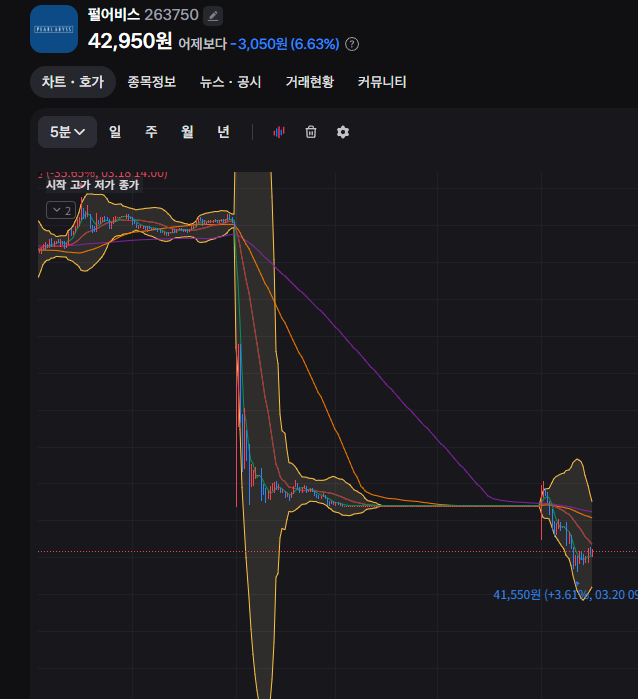Click the 시작 고가 저가 종가 legend label

(93, 185)
